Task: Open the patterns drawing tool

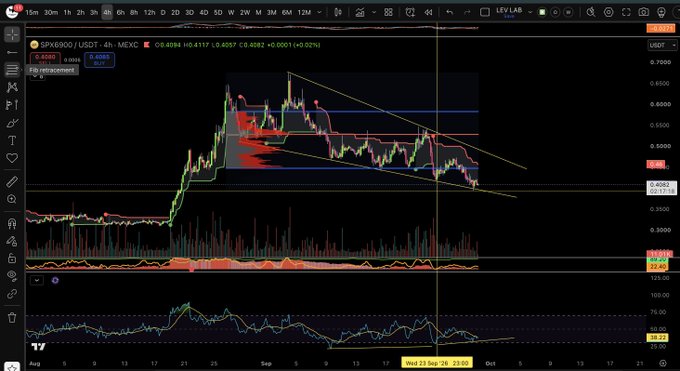Action: pos(12,87)
